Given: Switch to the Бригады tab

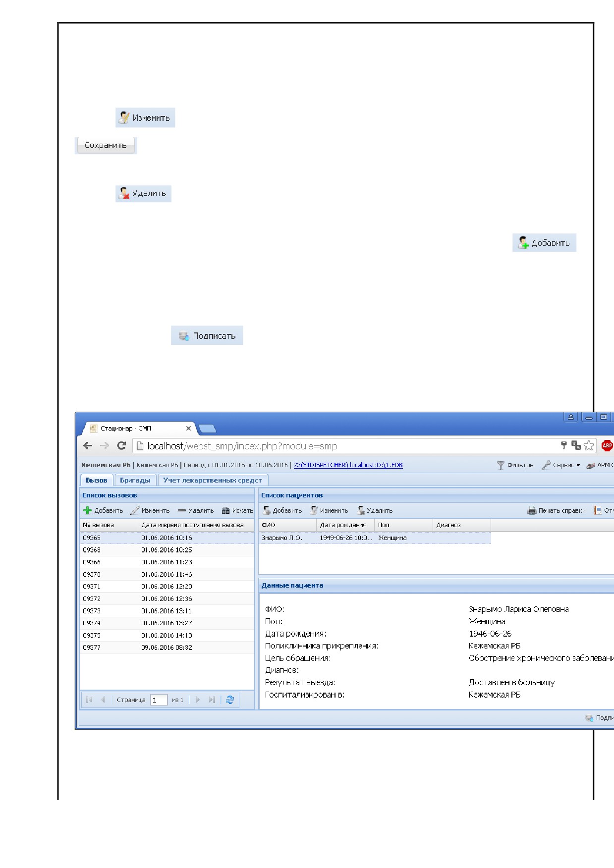Looking at the screenshot, I should [135, 480].
